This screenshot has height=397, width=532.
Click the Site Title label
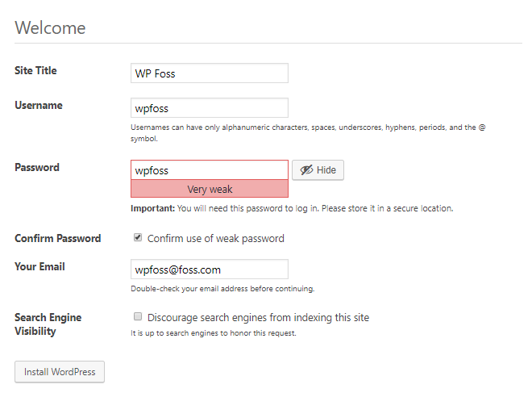tap(35, 70)
